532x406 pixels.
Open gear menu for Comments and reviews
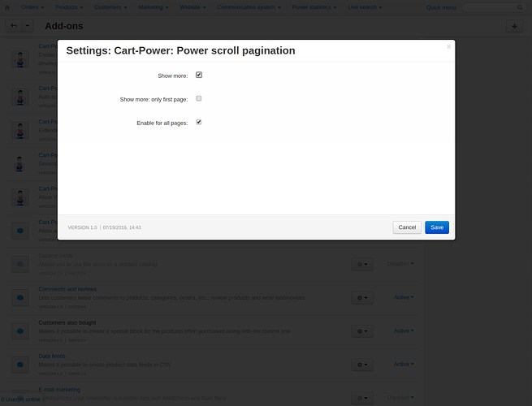pos(362,297)
